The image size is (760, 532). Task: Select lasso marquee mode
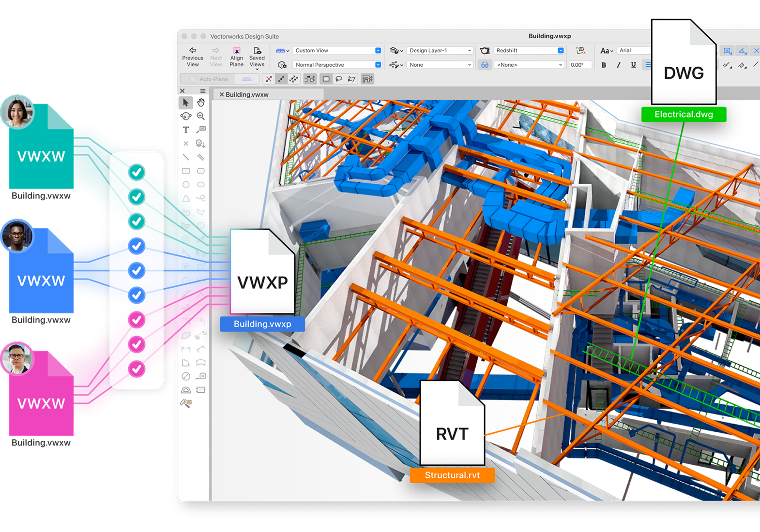(x=339, y=79)
